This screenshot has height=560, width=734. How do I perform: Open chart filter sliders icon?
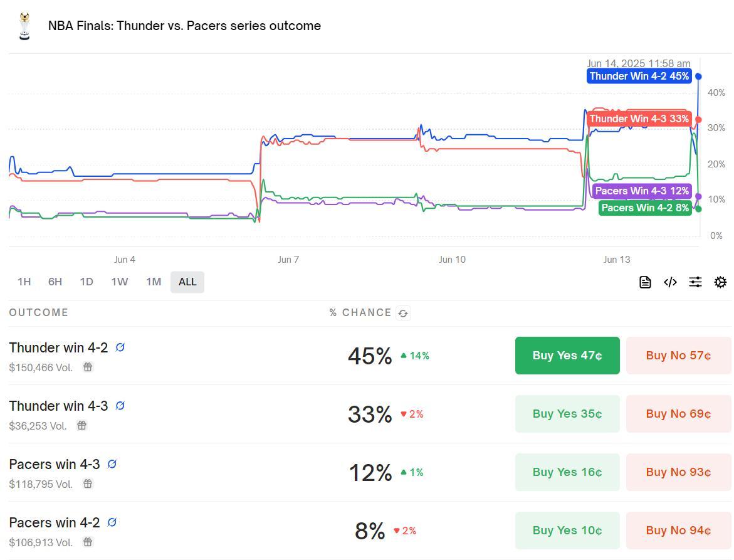click(x=695, y=282)
